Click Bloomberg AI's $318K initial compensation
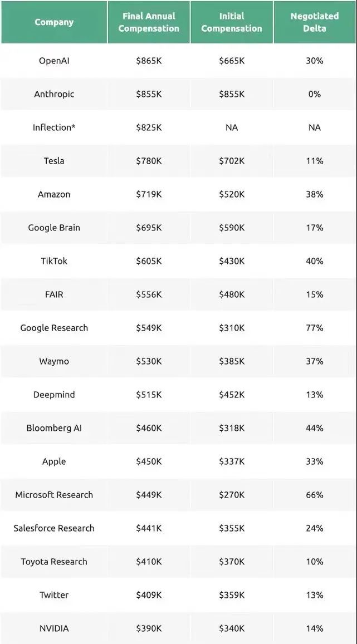 click(x=232, y=428)
